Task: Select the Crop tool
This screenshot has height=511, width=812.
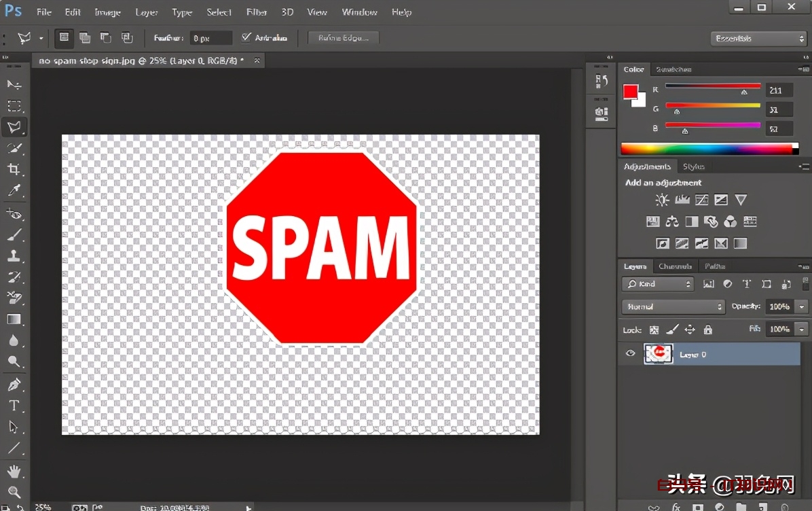Action: tap(14, 169)
